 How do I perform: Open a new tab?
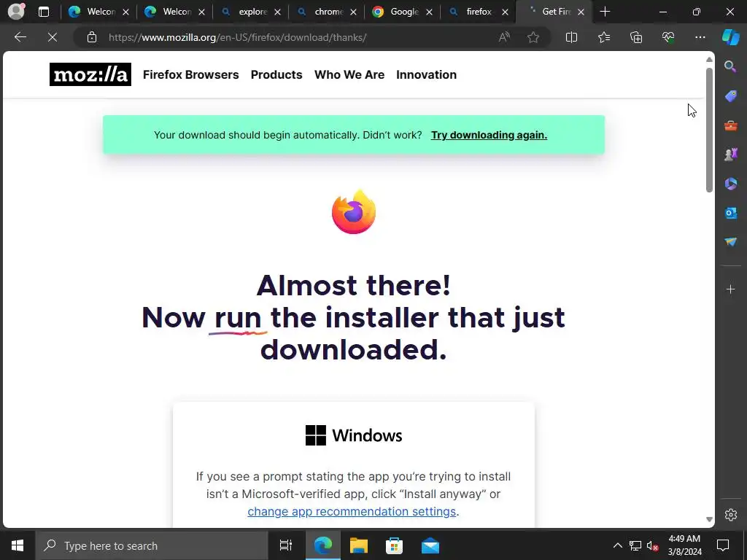pos(605,12)
